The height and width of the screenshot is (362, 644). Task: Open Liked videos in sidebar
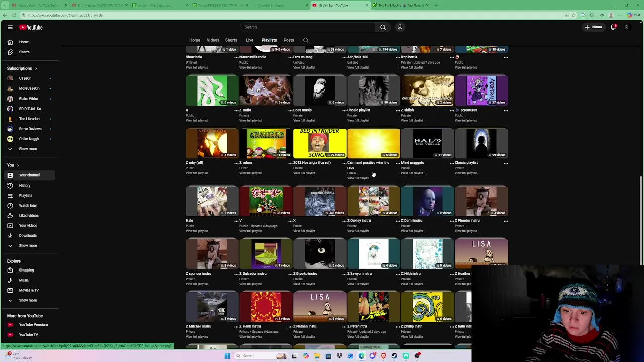click(29, 216)
